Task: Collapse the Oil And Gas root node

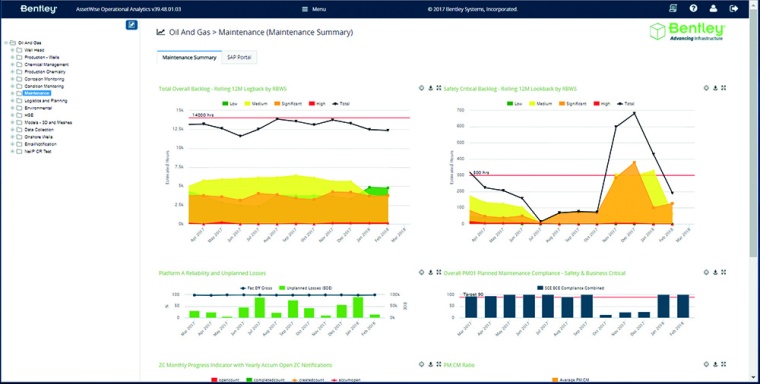Action: tap(6, 43)
